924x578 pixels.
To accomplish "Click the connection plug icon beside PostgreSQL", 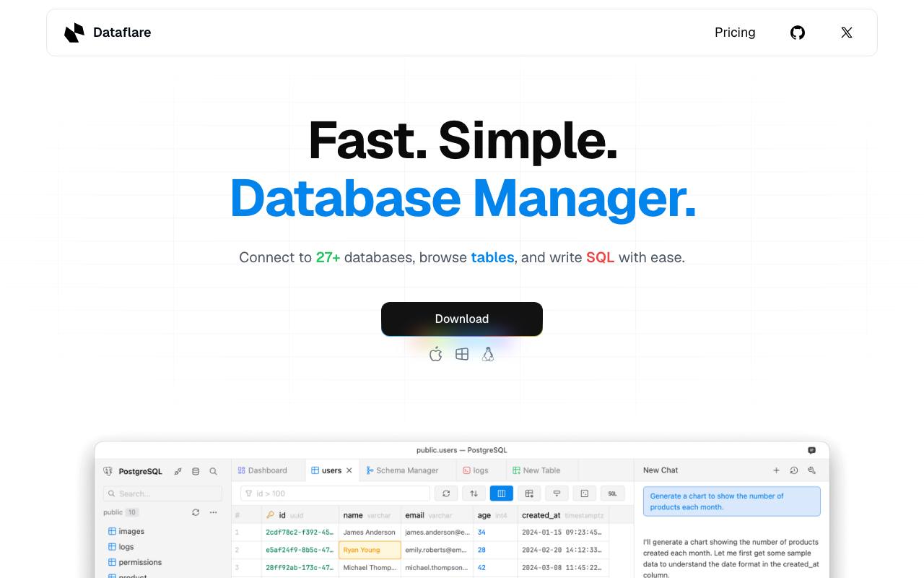I will tap(178, 471).
